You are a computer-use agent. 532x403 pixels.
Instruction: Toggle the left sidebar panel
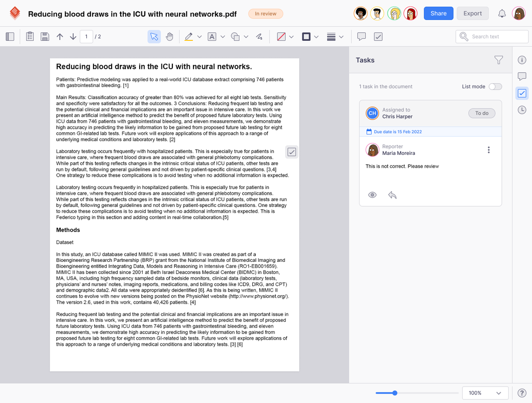(x=10, y=36)
